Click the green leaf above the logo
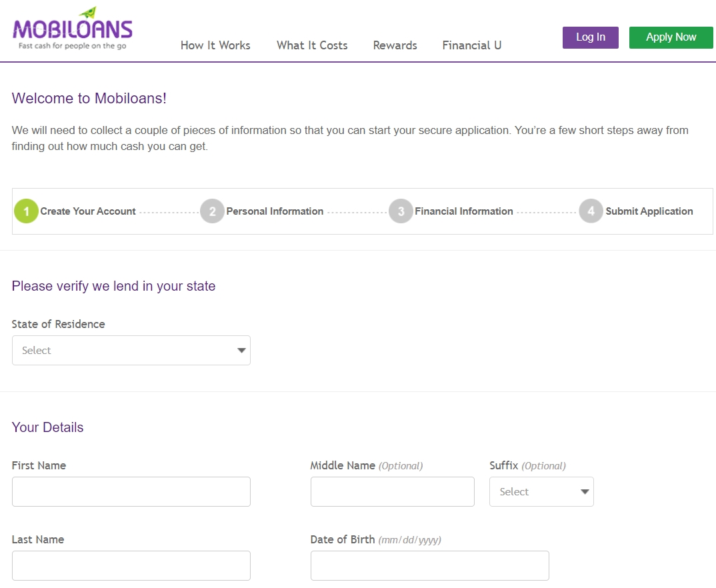 point(85,10)
